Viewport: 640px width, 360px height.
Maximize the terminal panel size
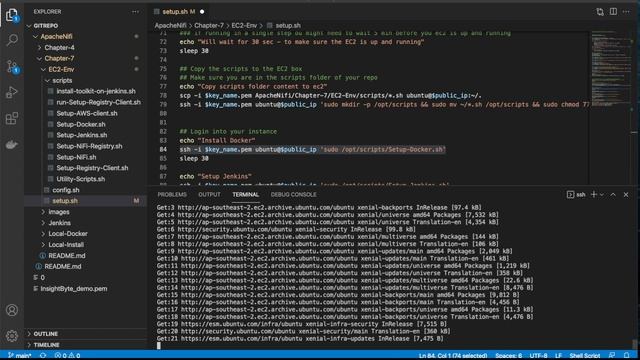click(x=613, y=195)
